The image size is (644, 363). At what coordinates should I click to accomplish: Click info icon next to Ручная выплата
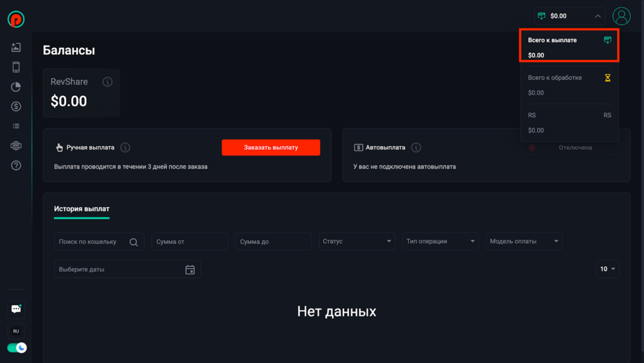coord(125,147)
